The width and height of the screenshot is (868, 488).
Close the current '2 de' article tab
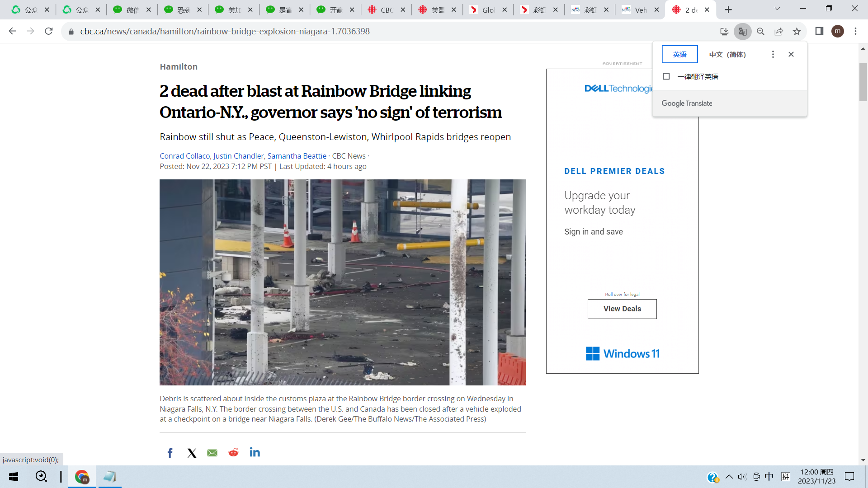[x=707, y=9]
